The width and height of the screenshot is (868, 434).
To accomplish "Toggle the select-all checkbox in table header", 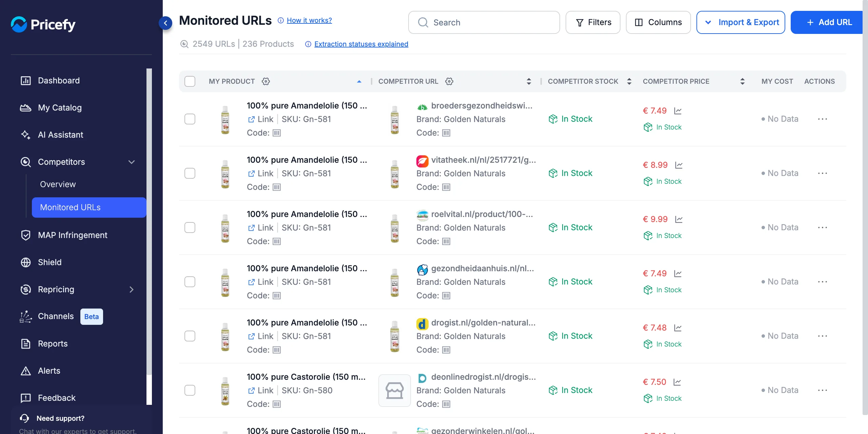I will point(190,81).
